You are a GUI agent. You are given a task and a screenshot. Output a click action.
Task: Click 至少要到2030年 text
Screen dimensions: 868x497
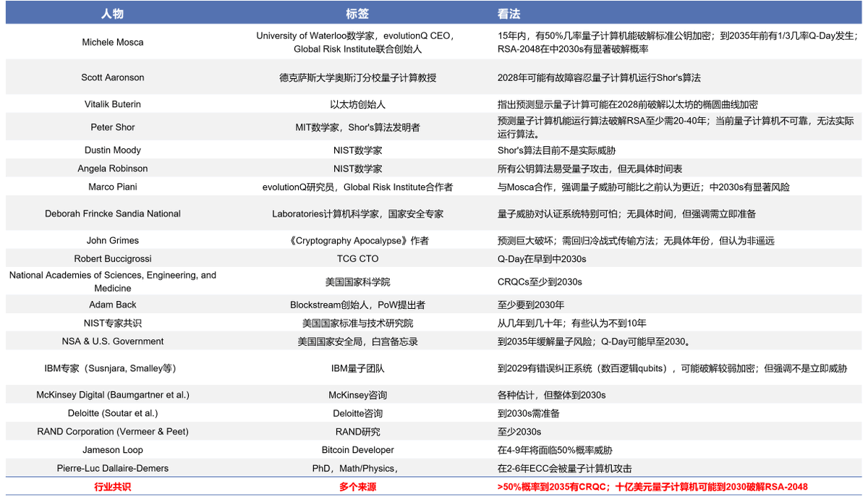click(x=531, y=305)
